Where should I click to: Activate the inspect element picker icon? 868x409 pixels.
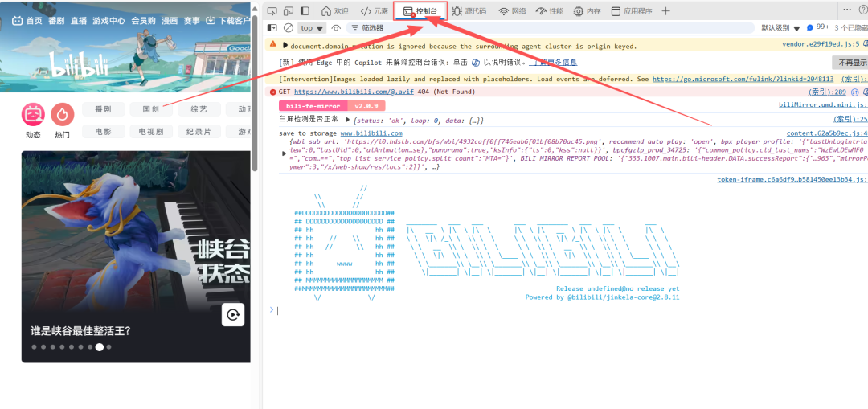point(272,11)
